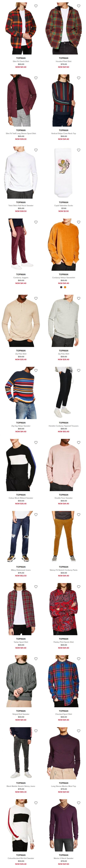Wishlist the Double Face Sweater via heart

pos(79,442)
